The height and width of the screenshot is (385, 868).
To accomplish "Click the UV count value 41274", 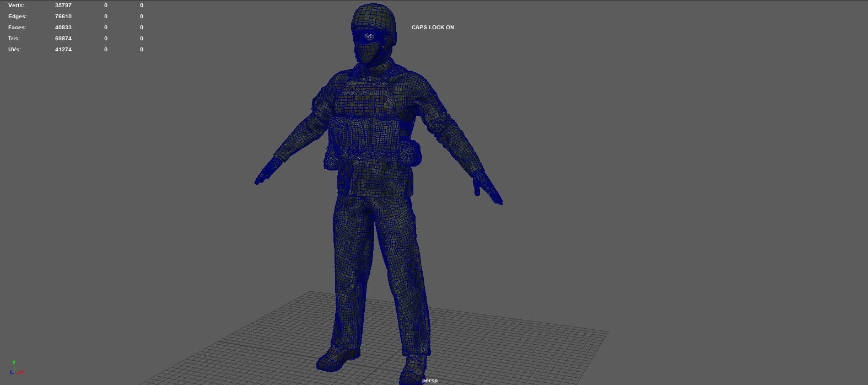I will pos(63,49).
